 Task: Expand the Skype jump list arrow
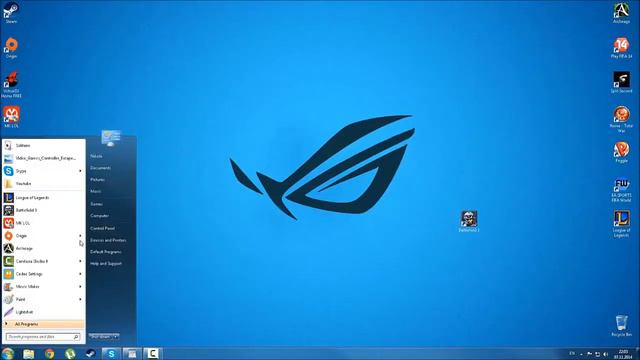tap(80, 171)
